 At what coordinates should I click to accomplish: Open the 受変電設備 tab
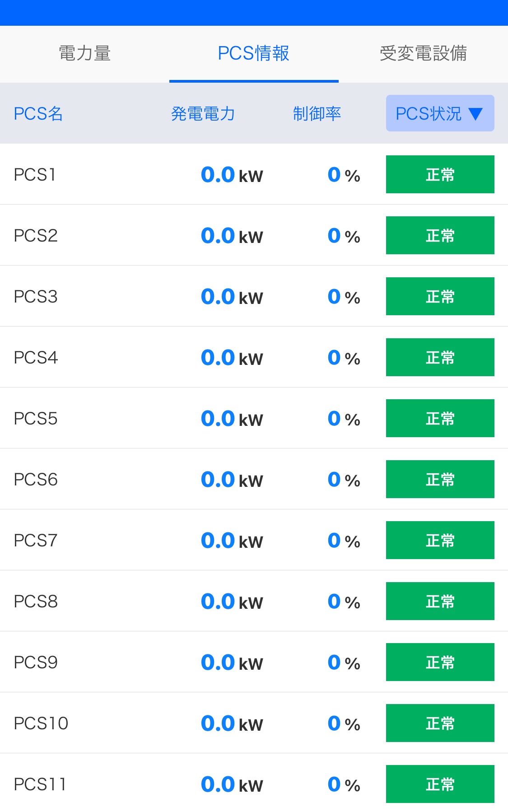tap(423, 53)
